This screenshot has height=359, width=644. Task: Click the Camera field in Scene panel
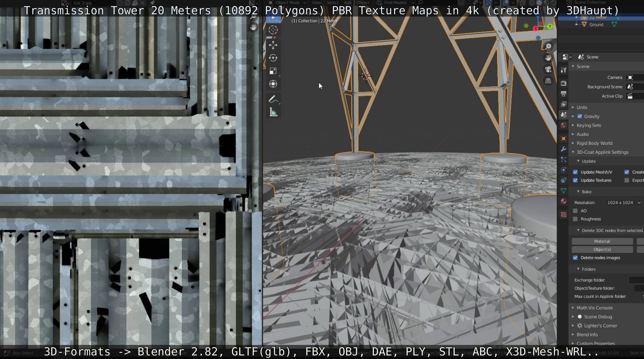pos(635,77)
